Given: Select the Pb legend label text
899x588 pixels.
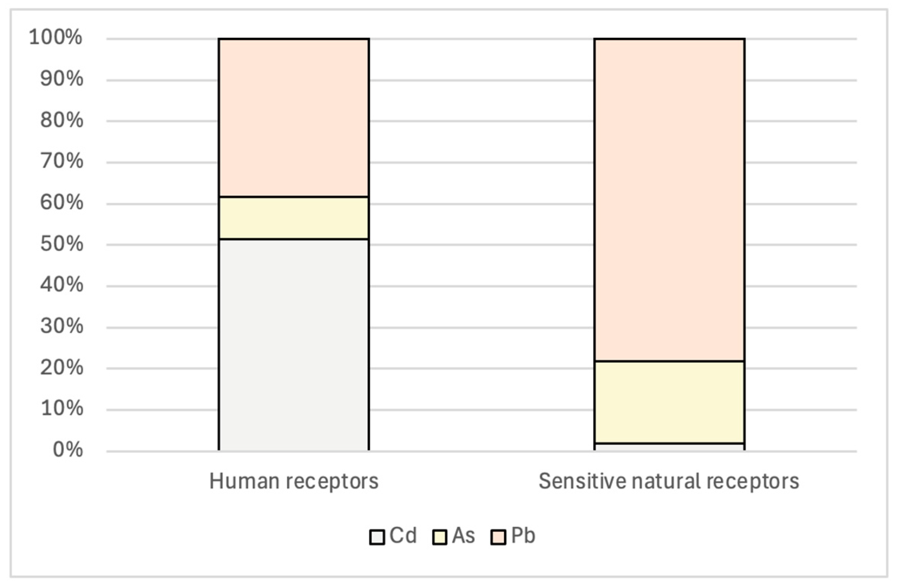Looking at the screenshot, I should click(x=523, y=536).
